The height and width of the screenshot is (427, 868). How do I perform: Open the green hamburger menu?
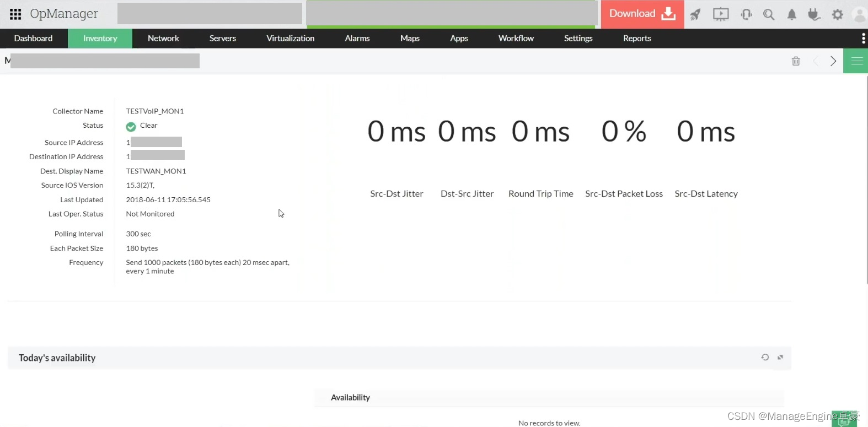click(856, 61)
